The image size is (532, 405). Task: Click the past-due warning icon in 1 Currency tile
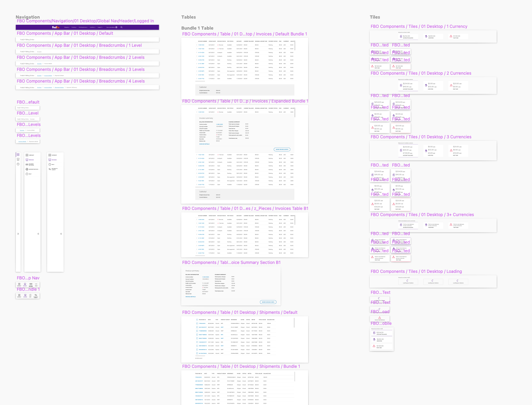coord(451,36)
